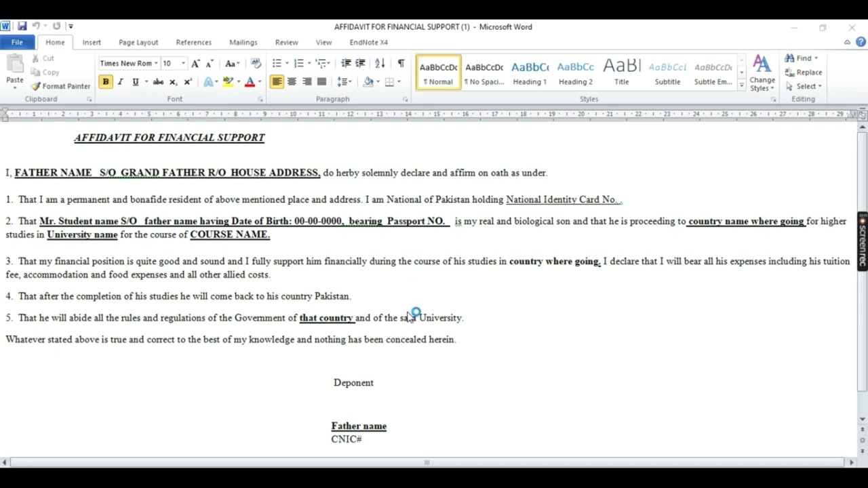Open the font name dropdown
The image size is (868, 488).
(x=156, y=64)
